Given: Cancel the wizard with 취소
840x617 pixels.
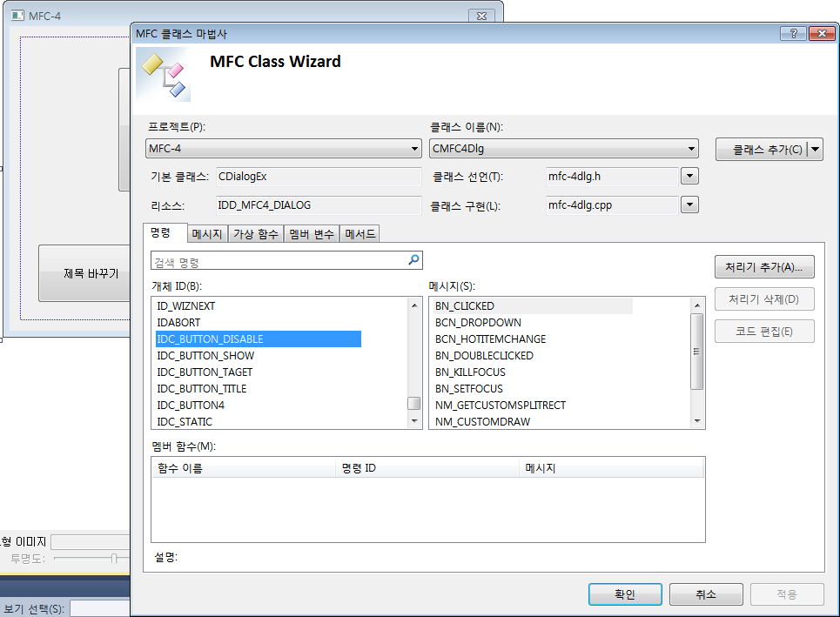Looking at the screenshot, I should pyautogui.click(x=706, y=594).
